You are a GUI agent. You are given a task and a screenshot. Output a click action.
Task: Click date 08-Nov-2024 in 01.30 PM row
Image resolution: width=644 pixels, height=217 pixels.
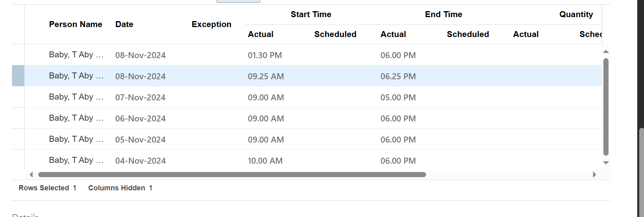[x=141, y=55]
